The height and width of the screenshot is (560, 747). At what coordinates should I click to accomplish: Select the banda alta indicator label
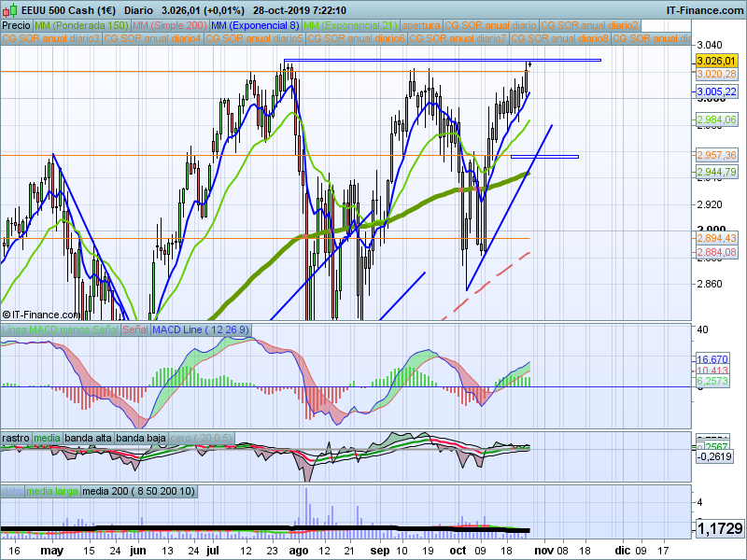click(x=91, y=438)
